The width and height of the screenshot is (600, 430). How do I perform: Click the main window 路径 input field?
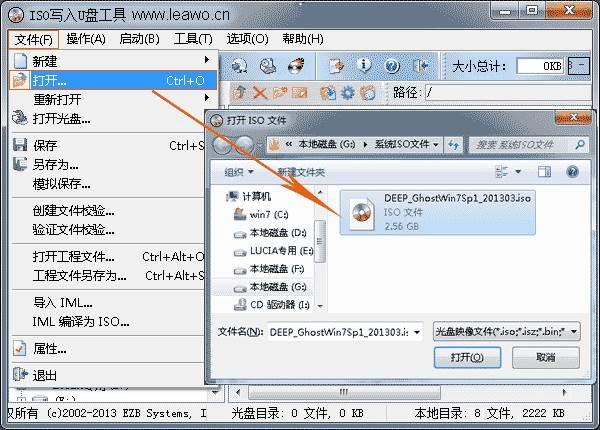pyautogui.click(x=509, y=92)
